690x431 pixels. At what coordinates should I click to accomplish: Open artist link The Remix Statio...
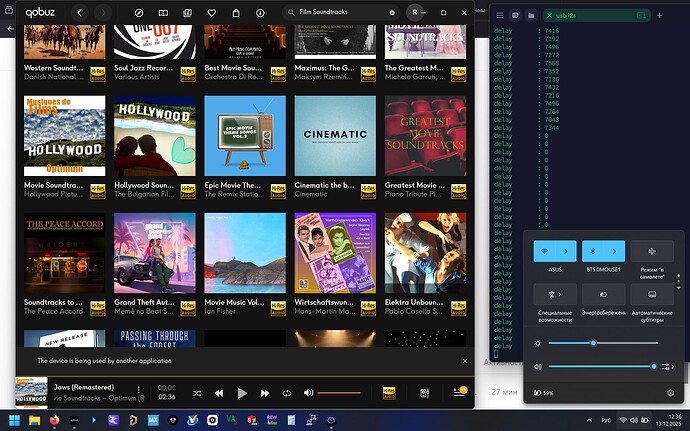[234, 194]
